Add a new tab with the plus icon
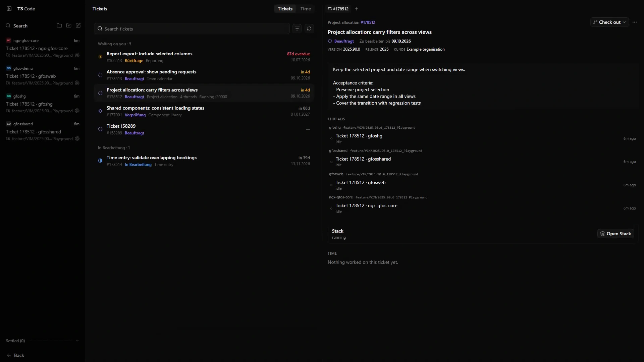The height and width of the screenshot is (362, 644). [x=357, y=9]
